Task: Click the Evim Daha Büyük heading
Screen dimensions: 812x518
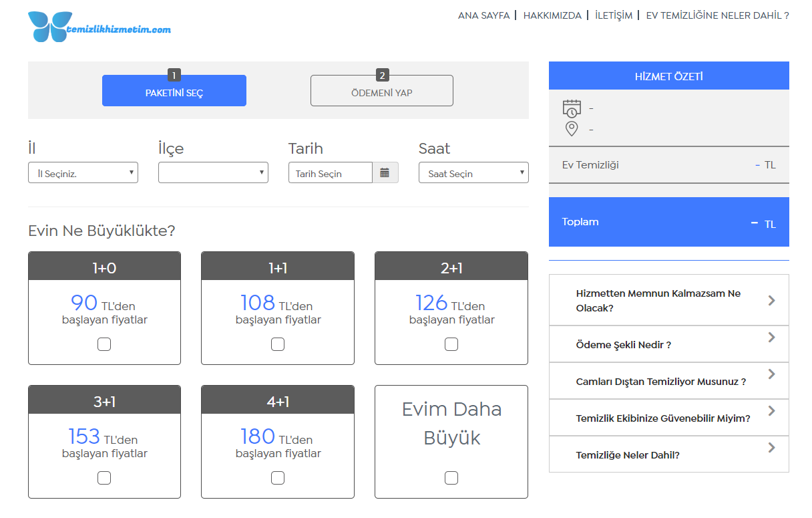Action: click(451, 423)
